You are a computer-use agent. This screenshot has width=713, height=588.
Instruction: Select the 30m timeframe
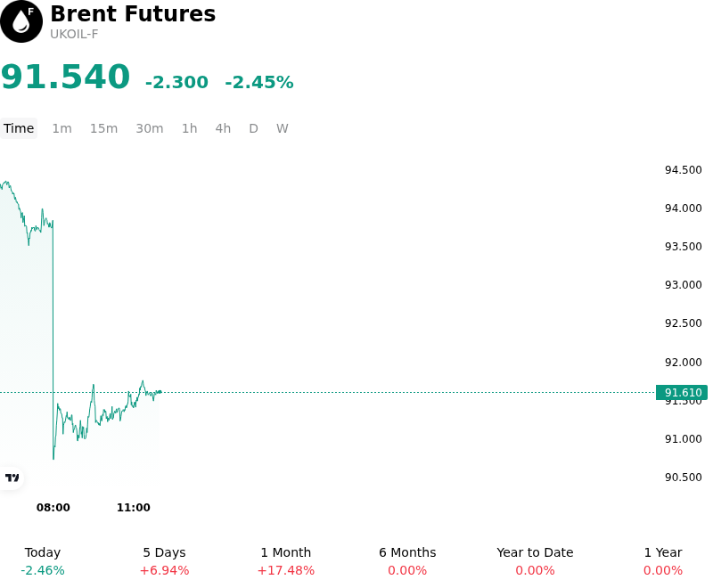coord(150,128)
